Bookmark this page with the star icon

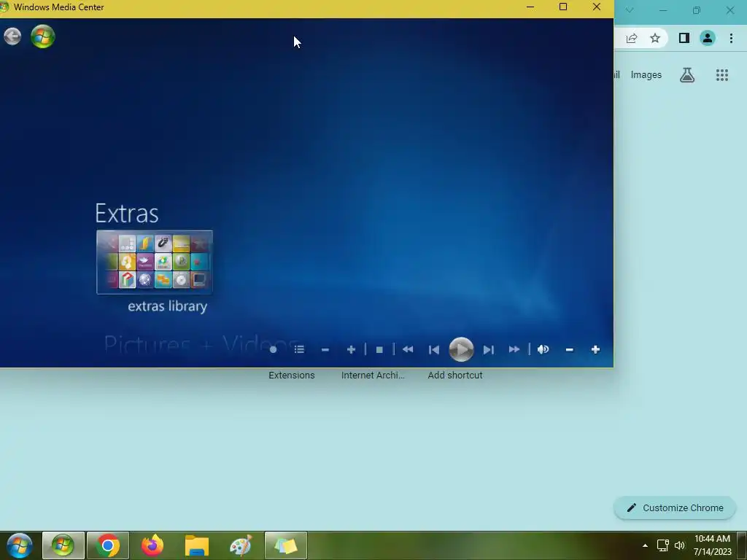(x=655, y=38)
